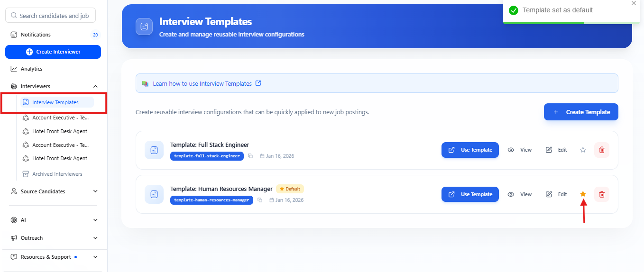The image size is (644, 272).
Task: Delete the Full Stack Engineer template
Action: (x=601, y=150)
